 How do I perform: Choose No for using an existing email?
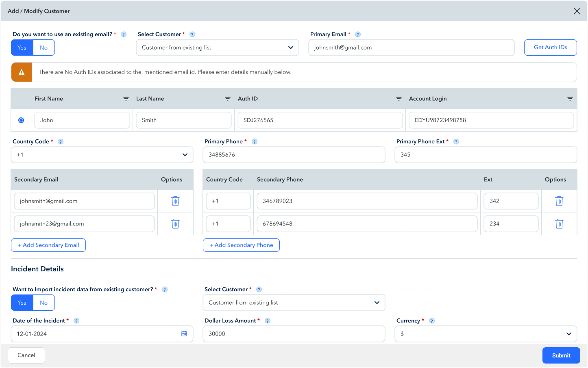[44, 48]
